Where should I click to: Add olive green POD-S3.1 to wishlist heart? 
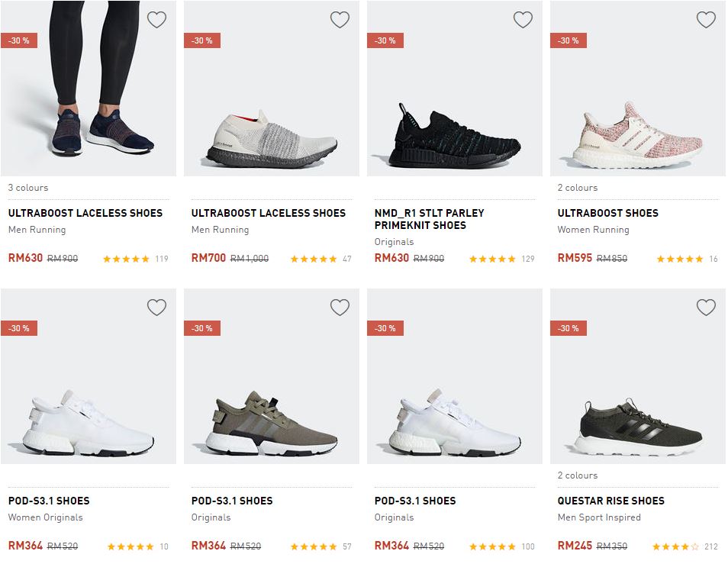(340, 308)
